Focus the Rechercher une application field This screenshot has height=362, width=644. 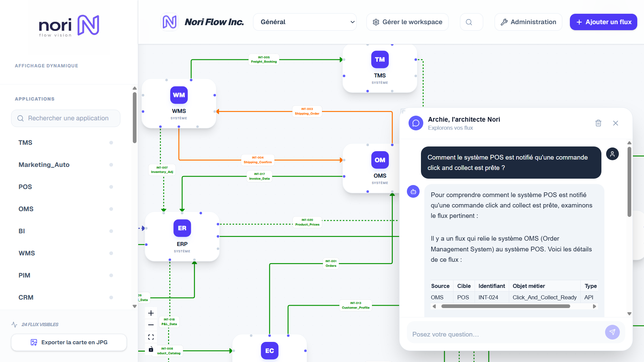click(66, 118)
